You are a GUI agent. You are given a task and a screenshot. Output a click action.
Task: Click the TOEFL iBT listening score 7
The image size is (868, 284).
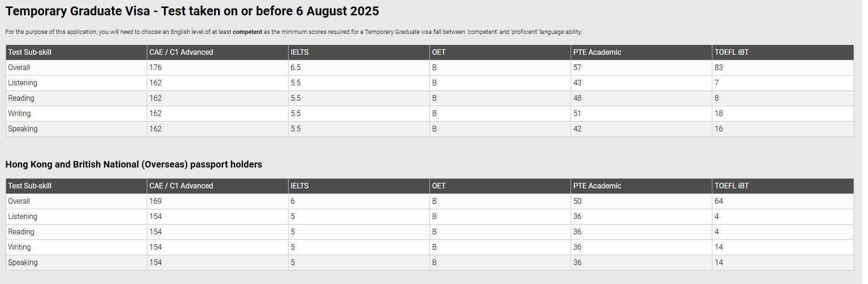(x=717, y=83)
